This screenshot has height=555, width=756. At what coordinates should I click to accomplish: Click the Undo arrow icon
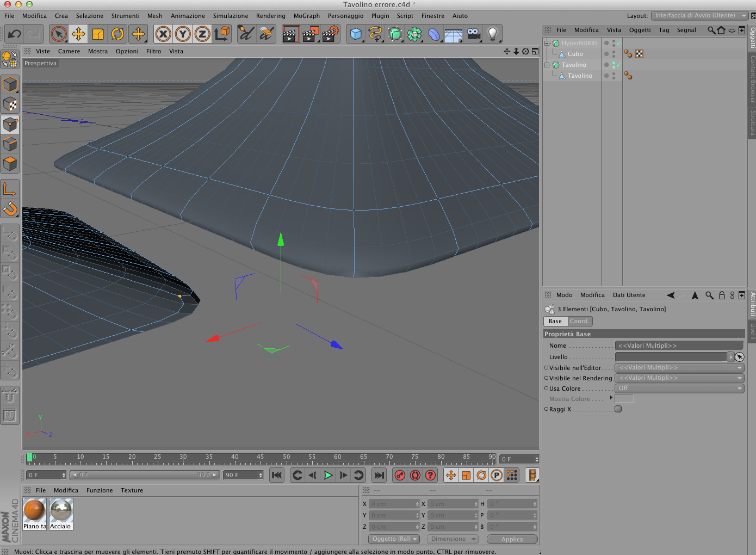tap(14, 34)
